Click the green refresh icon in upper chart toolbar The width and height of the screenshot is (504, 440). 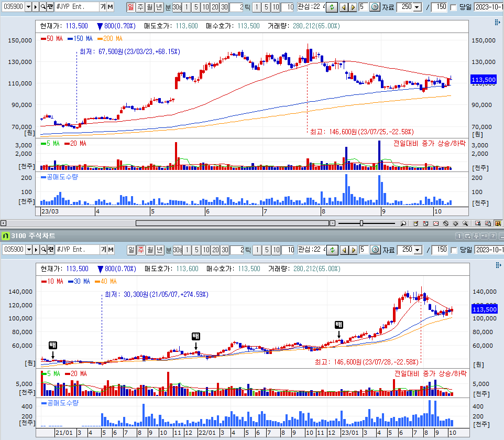332,7
